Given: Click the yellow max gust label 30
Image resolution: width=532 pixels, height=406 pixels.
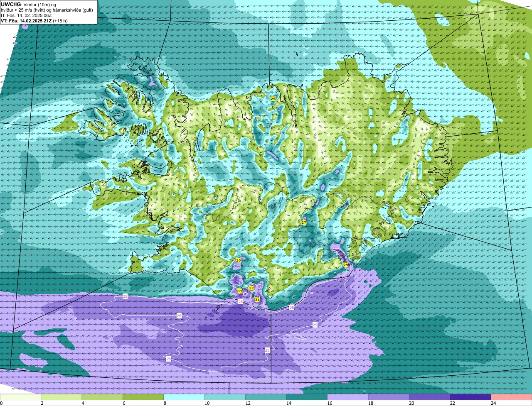Looking at the screenshot, I should point(238,261).
